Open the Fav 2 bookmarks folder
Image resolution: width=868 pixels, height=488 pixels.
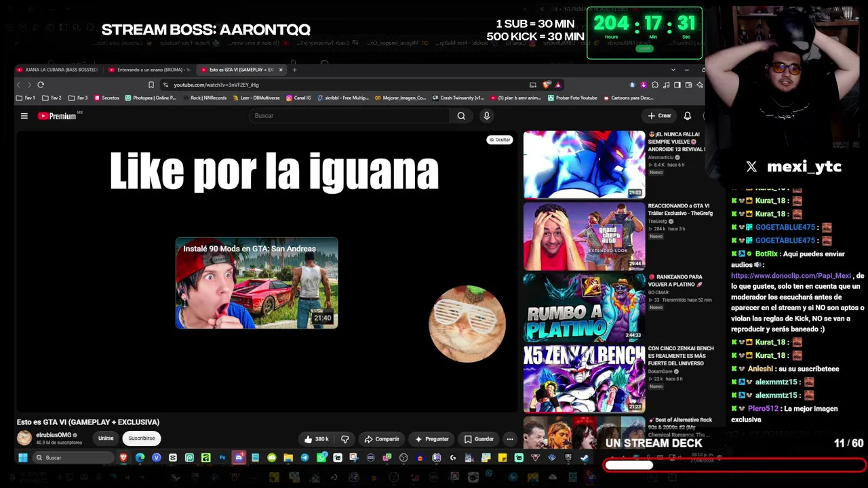[52, 98]
